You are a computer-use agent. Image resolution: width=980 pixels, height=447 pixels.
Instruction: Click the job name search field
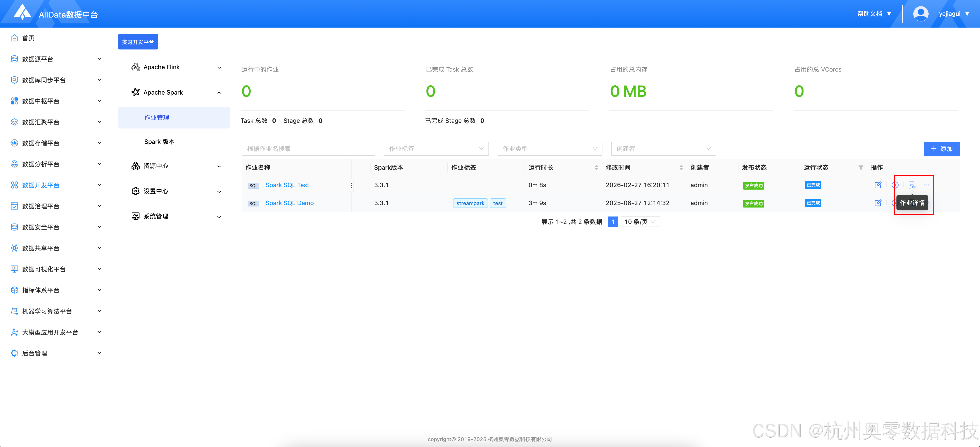[308, 148]
